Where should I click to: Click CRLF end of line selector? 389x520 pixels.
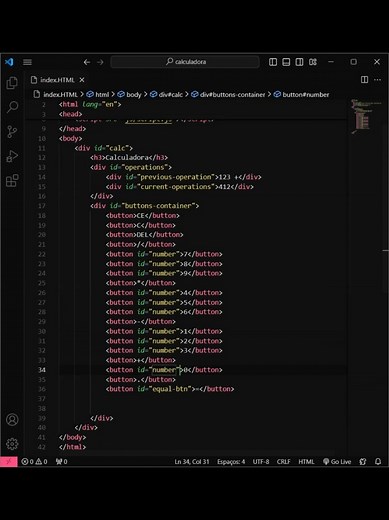(283, 462)
